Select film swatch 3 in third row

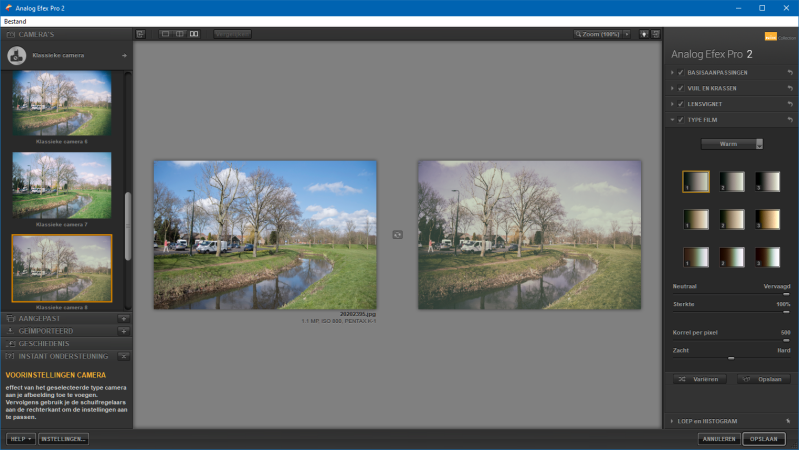(x=767, y=257)
